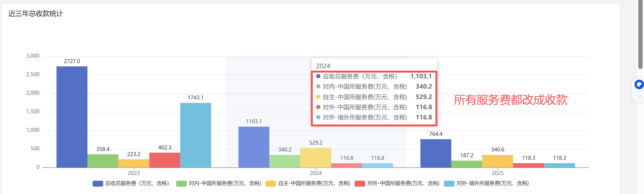Viewport: 644px width, 194px height.
Task: Click the 2025 green bar labeled 187.2
Action: tap(467, 164)
